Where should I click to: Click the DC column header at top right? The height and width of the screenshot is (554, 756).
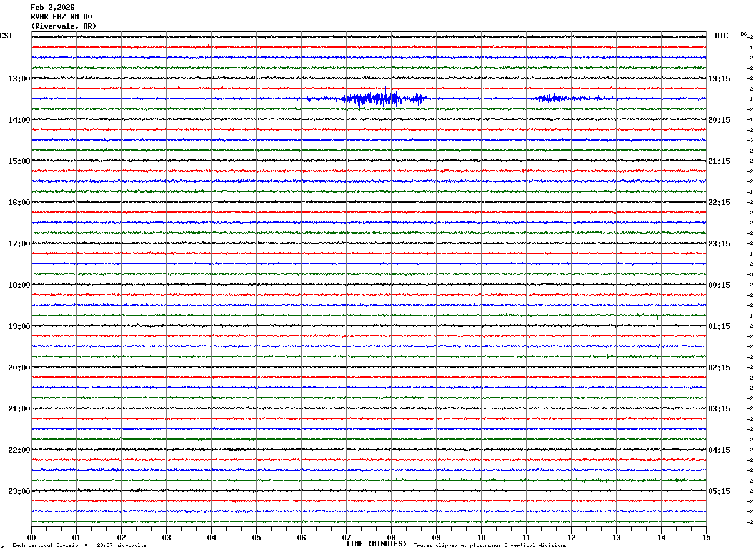[744, 34]
